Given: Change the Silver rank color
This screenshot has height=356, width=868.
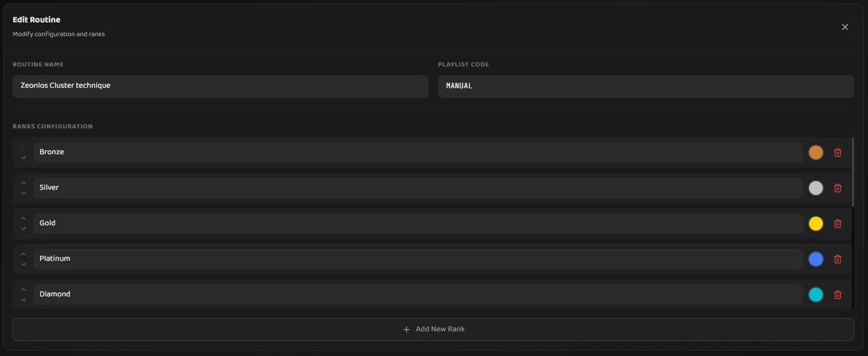Looking at the screenshot, I should click(815, 188).
